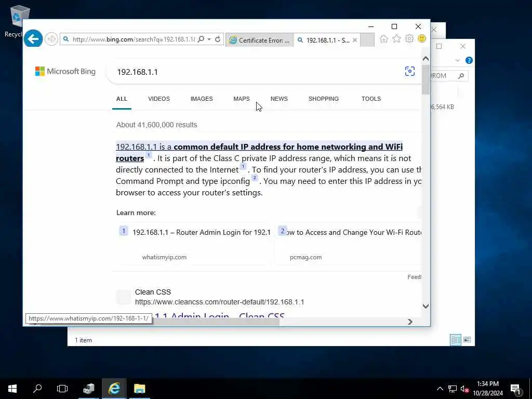Viewport: 532px width, 399px height.
Task: Click the magnifier search icon in address bar
Action: point(201,39)
